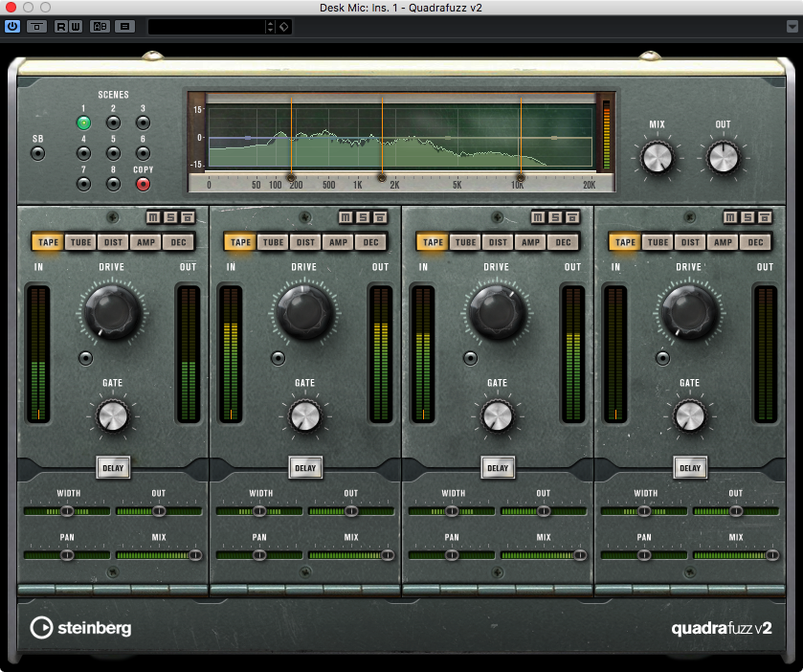
Task: Click band 1 WIDTH slider handle
Action: click(x=67, y=511)
